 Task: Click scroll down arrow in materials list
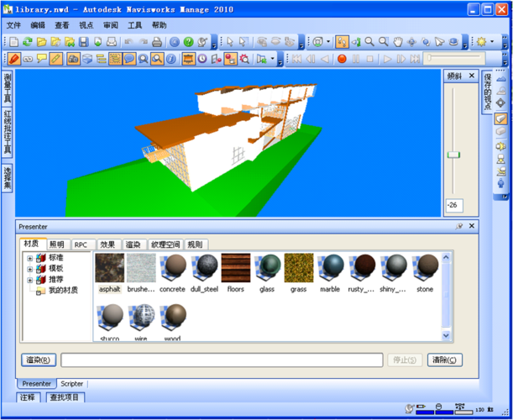pyautogui.click(x=447, y=335)
